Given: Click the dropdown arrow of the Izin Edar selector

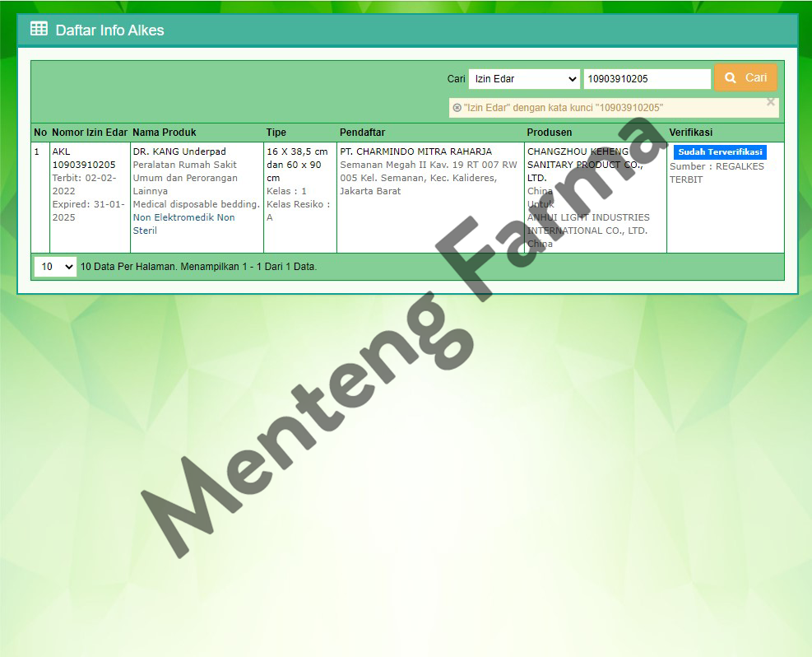Looking at the screenshot, I should point(572,78).
